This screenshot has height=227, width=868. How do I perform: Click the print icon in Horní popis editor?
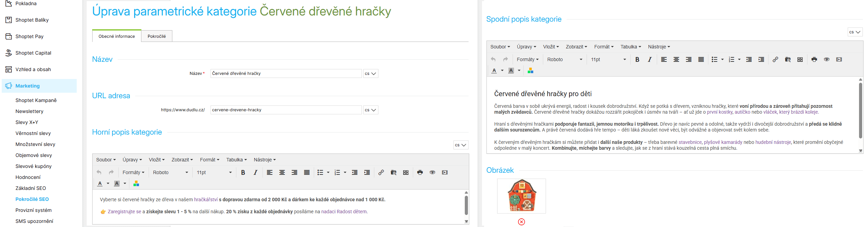(420, 172)
